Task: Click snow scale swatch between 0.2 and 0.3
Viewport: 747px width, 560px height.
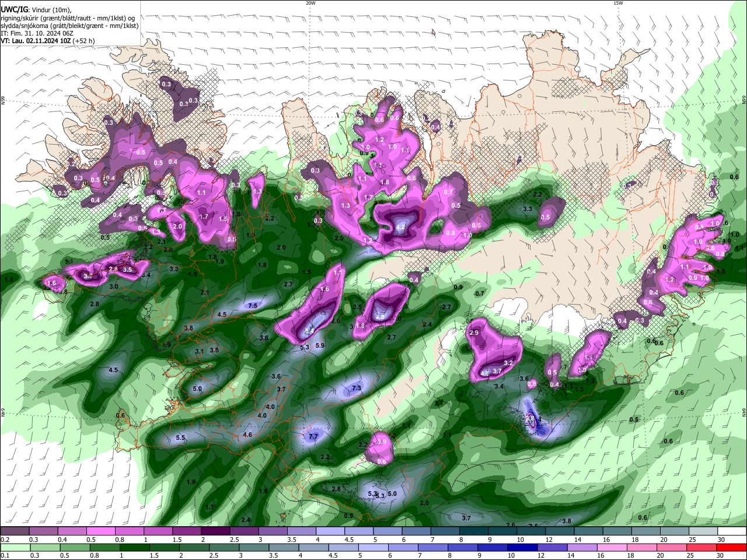Action: point(15,531)
